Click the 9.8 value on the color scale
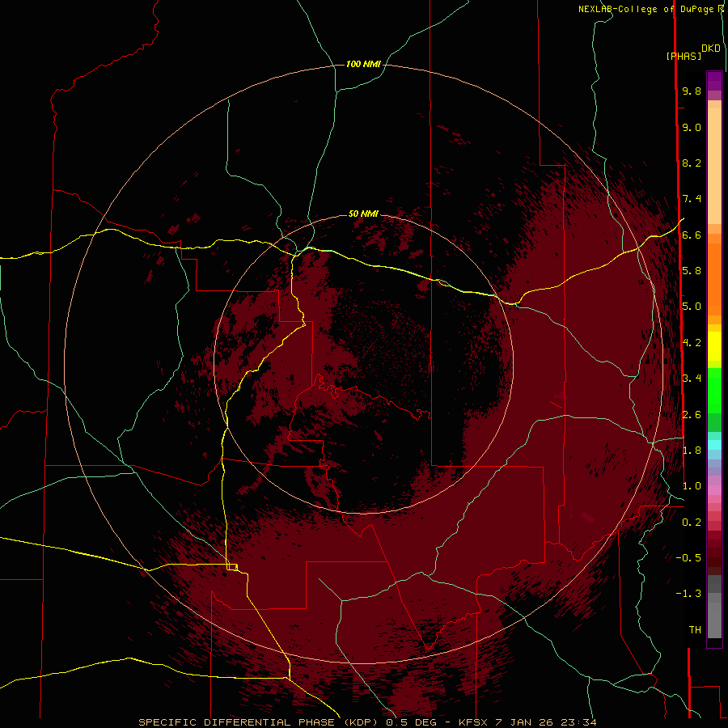728x728 pixels. tap(692, 91)
